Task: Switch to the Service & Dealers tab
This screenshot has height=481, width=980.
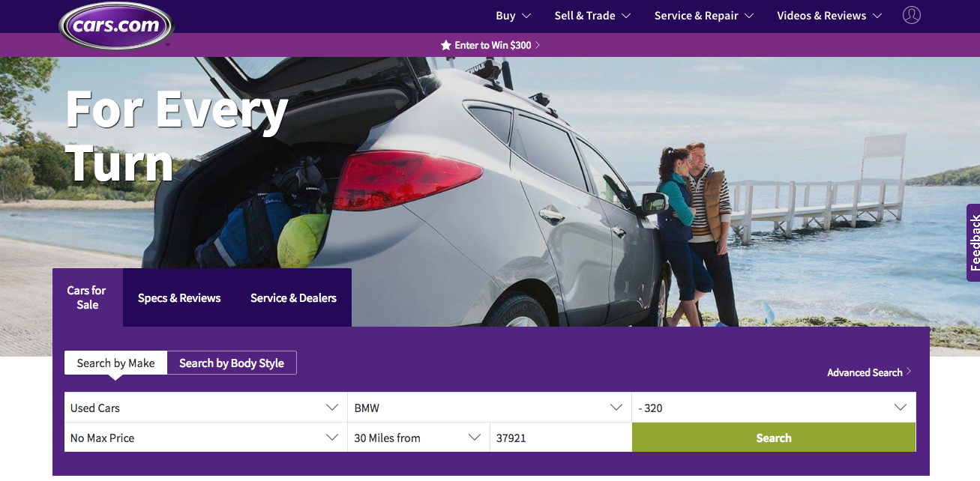Action: coord(293,297)
